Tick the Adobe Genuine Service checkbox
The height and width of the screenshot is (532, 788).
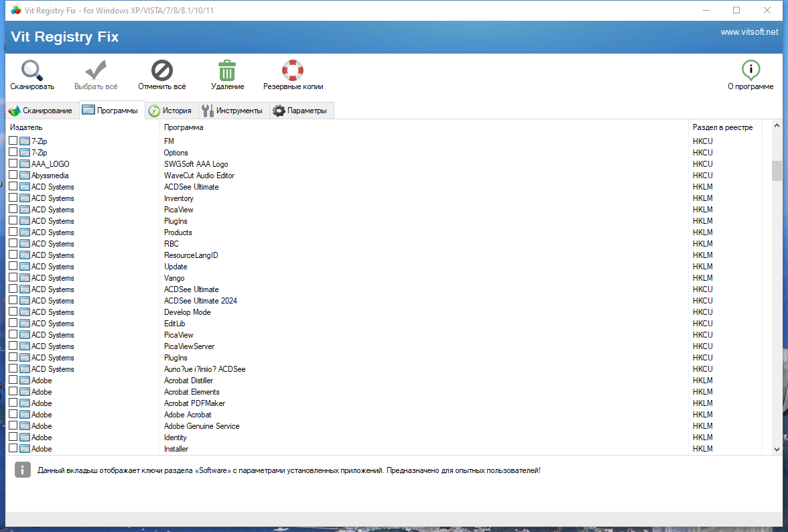coord(13,425)
